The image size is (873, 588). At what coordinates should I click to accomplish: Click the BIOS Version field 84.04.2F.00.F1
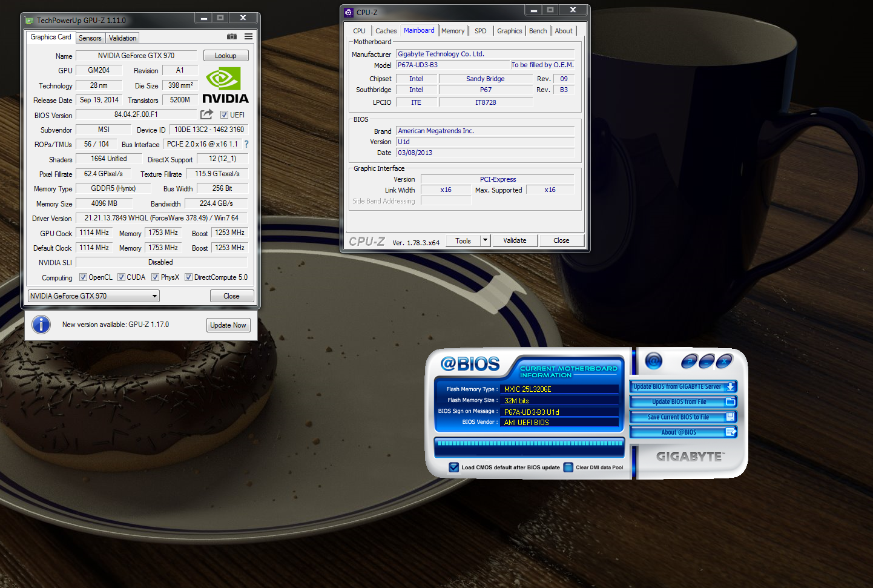[136, 114]
